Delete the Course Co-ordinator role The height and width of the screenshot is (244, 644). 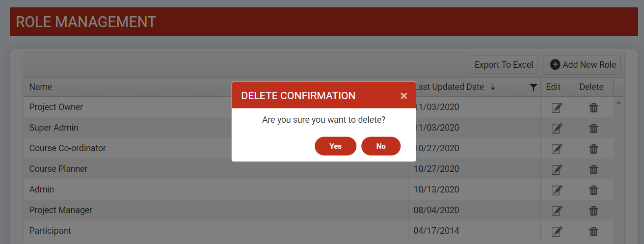tap(593, 149)
